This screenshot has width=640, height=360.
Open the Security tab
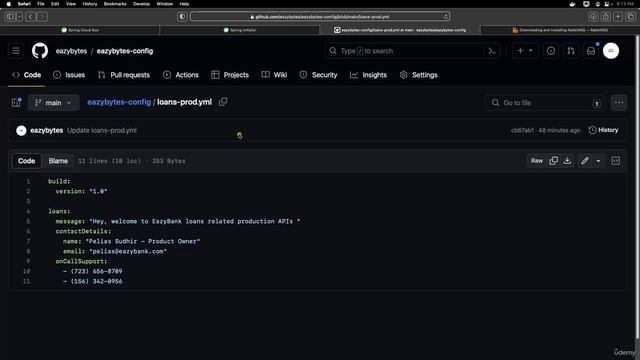(319, 75)
